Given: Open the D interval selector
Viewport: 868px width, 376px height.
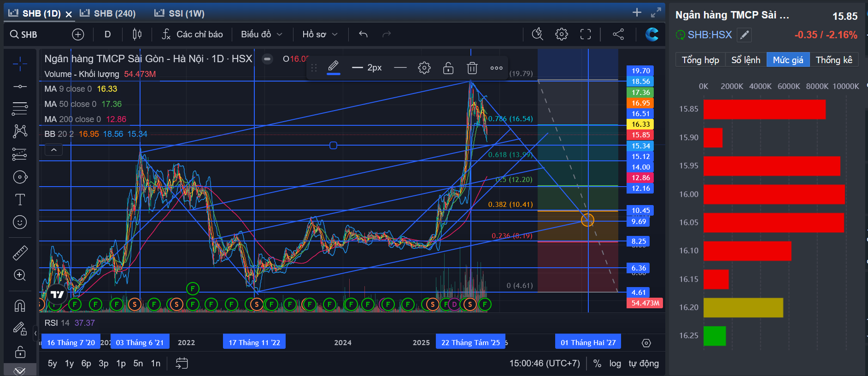Looking at the screenshot, I should (107, 34).
